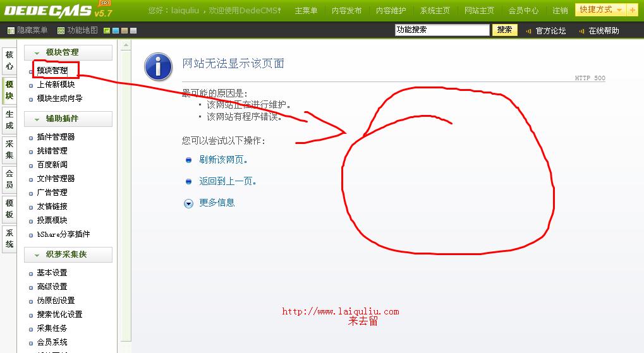The image size is (644, 353).
Task: Open 挑错管理 in sidebar
Action: [x=52, y=151]
